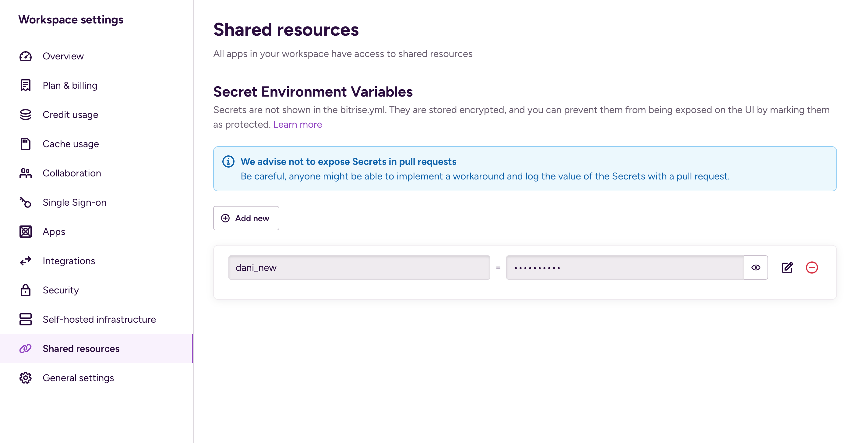This screenshot has width=868, height=443.
Task: Click the Integrations arrows icon
Action: pyautogui.click(x=25, y=261)
